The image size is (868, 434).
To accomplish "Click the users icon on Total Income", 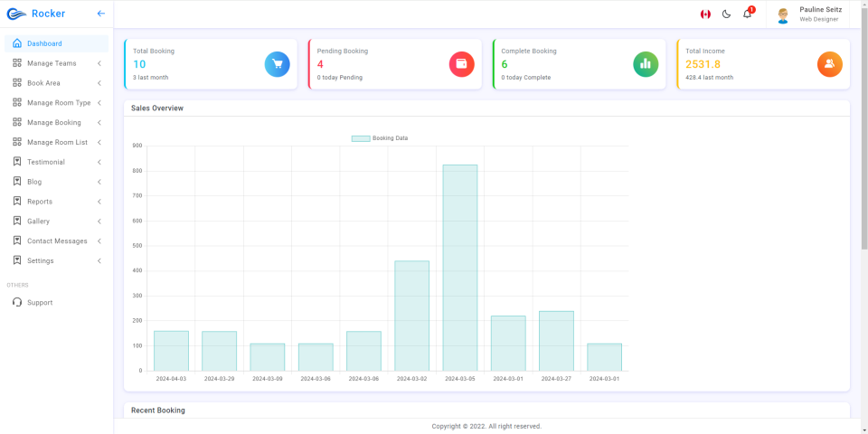I will (830, 64).
